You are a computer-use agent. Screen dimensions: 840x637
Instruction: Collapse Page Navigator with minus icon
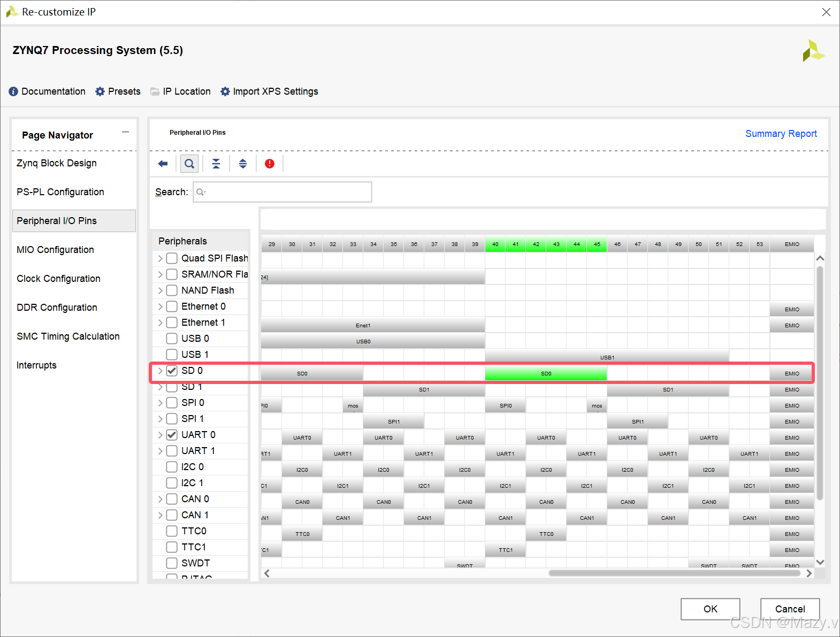coord(125,132)
